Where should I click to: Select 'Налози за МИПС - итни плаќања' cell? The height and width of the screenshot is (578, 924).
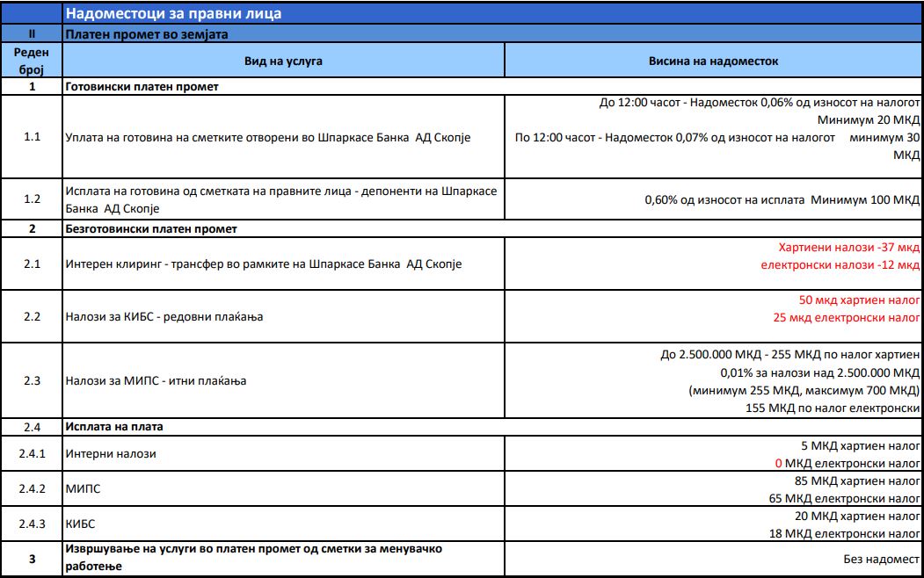tap(156, 381)
